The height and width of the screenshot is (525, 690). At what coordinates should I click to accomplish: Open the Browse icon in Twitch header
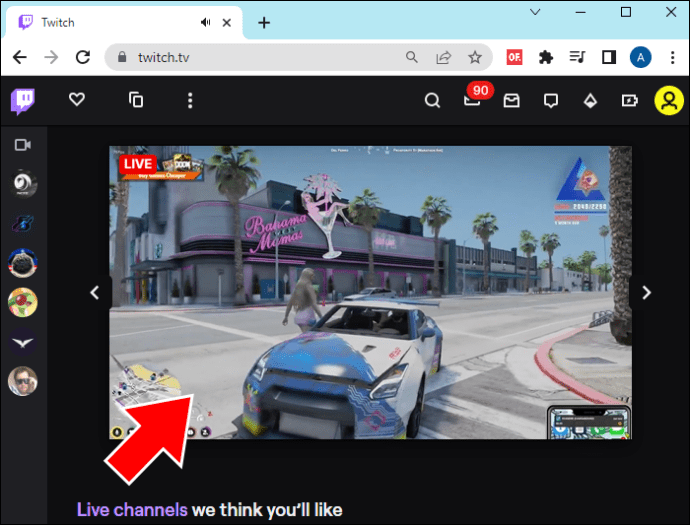tap(136, 100)
